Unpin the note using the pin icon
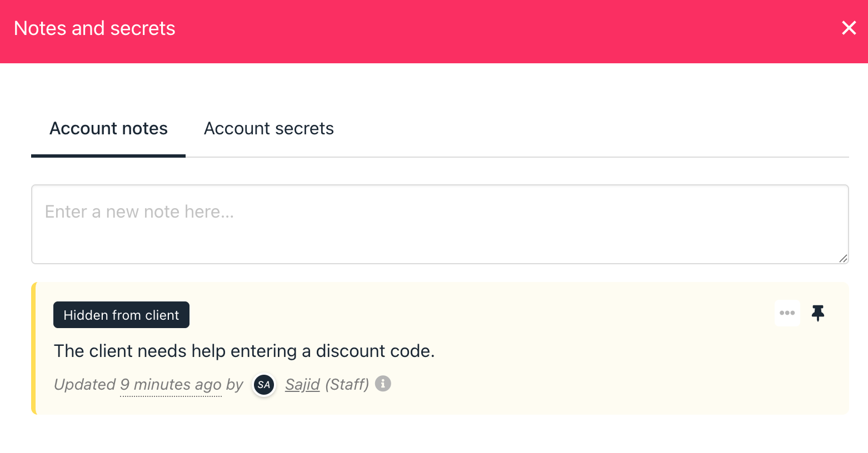 click(818, 313)
